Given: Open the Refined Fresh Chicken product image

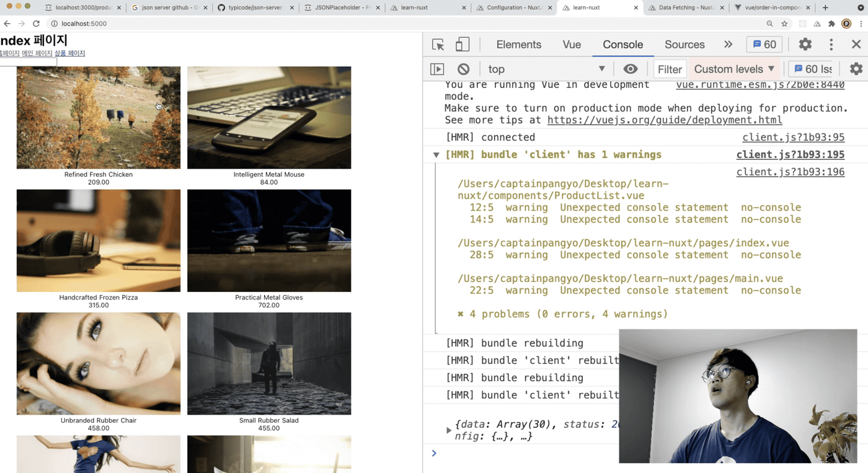Looking at the screenshot, I should click(x=99, y=118).
